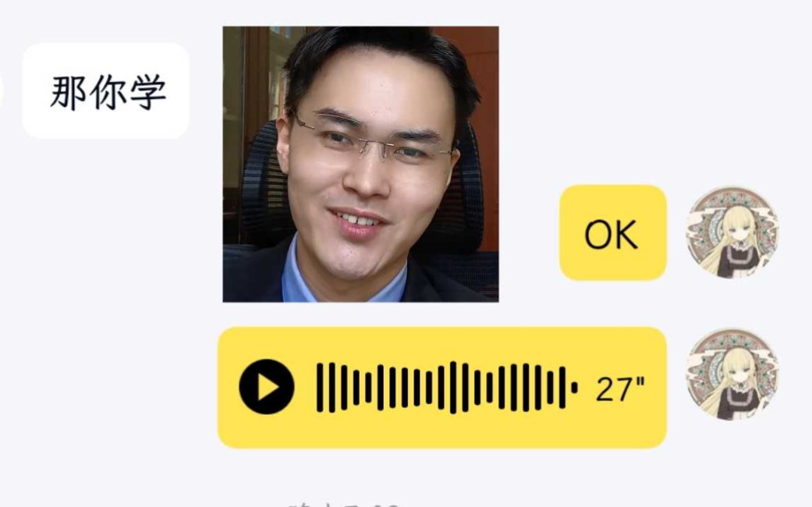The height and width of the screenshot is (507, 812).
Task: Tap the blonde anime avatar beside voice message
Action: pyautogui.click(x=732, y=374)
